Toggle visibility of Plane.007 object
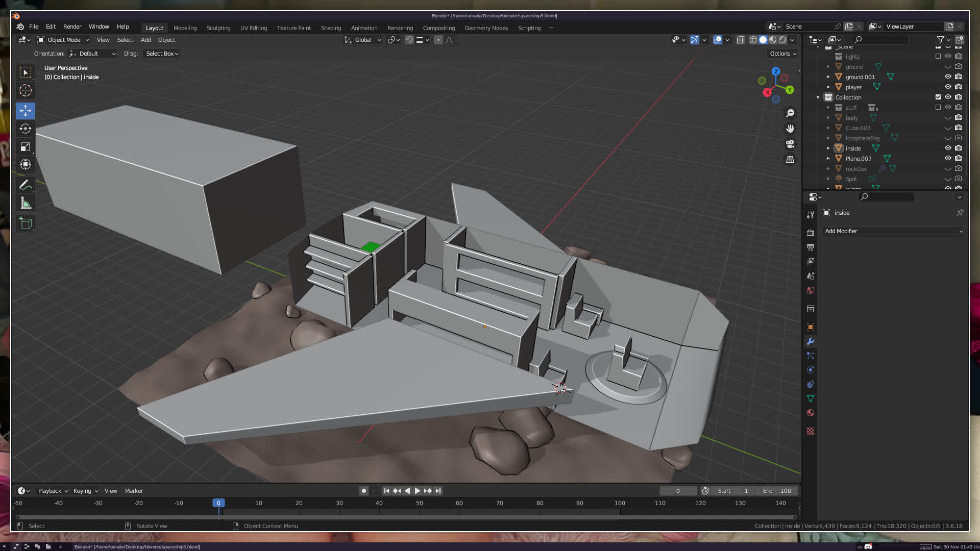Screen dimensions: 980x551 tap(948, 159)
